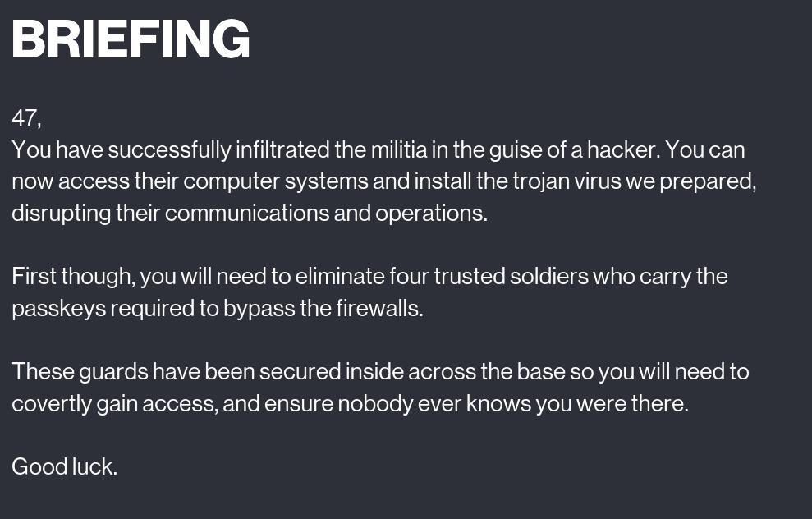Image resolution: width=812 pixels, height=519 pixels.
Task: Click the BRIEFING heading
Action: click(x=131, y=39)
